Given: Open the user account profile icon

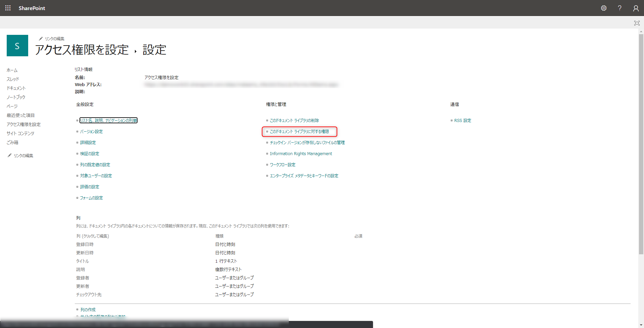Looking at the screenshot, I should pos(636,8).
